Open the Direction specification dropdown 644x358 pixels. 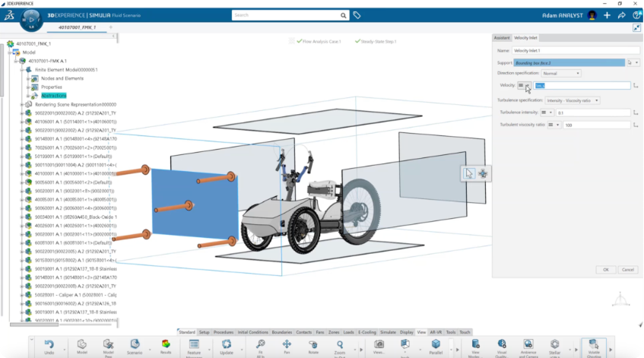click(561, 73)
